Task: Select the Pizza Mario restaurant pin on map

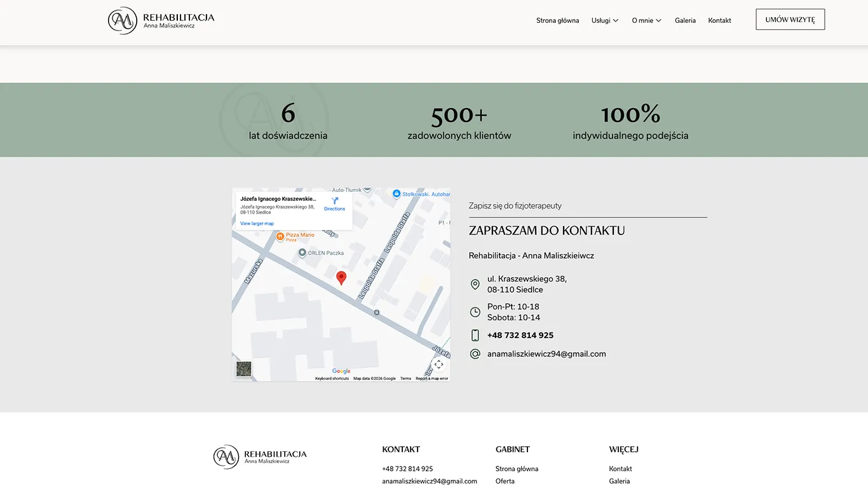Action: coord(280,236)
